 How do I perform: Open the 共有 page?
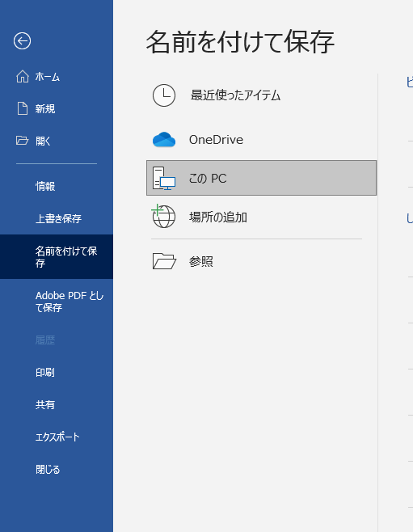point(45,405)
